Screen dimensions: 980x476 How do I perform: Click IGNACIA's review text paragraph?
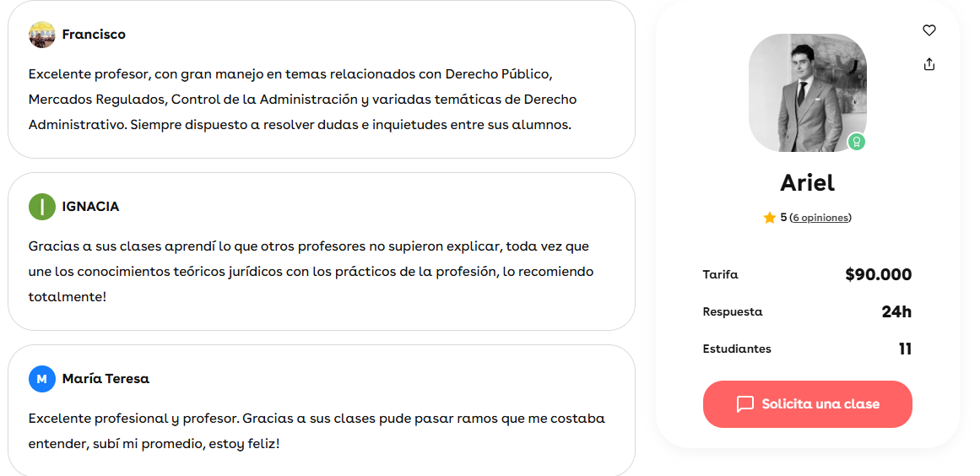pos(311,272)
